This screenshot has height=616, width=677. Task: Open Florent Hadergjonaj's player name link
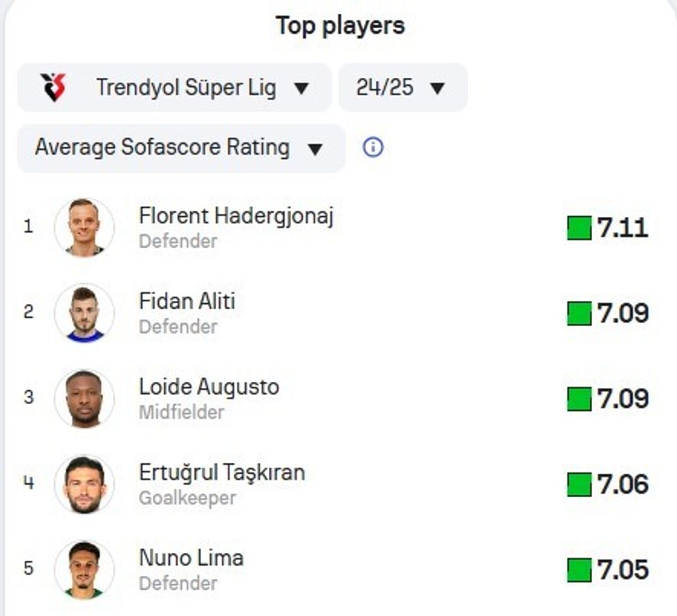click(236, 216)
